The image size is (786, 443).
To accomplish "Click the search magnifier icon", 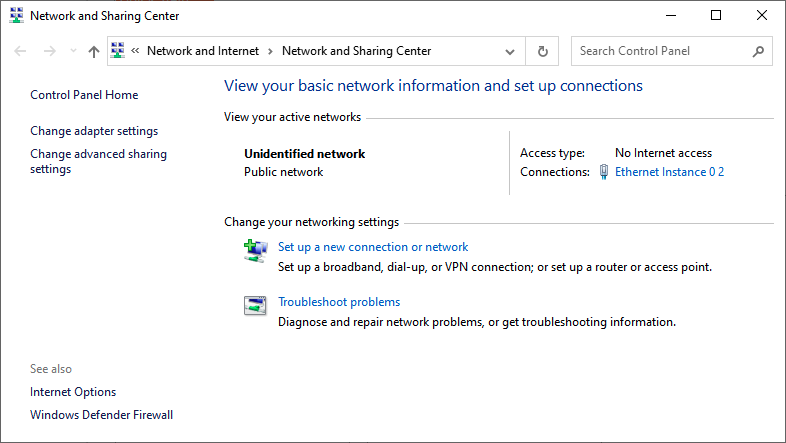I will click(758, 51).
